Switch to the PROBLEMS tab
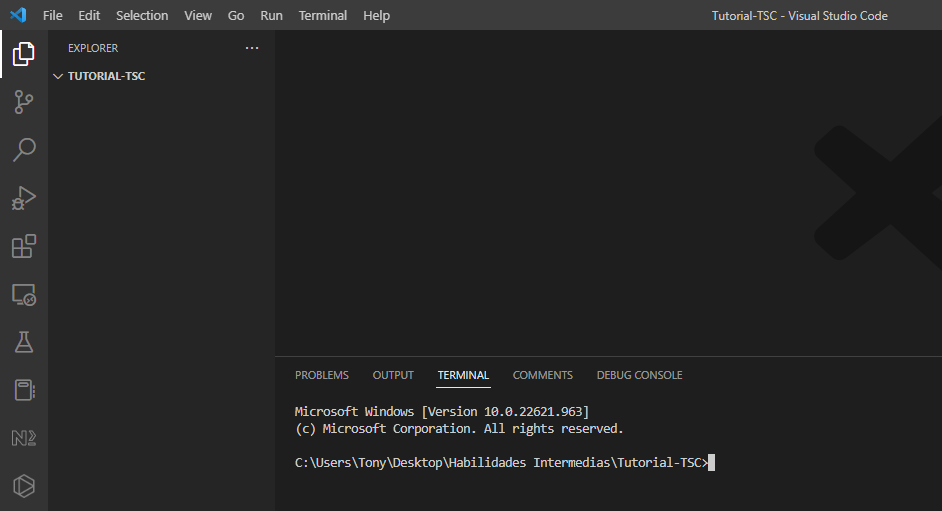This screenshot has width=942, height=511. point(322,375)
